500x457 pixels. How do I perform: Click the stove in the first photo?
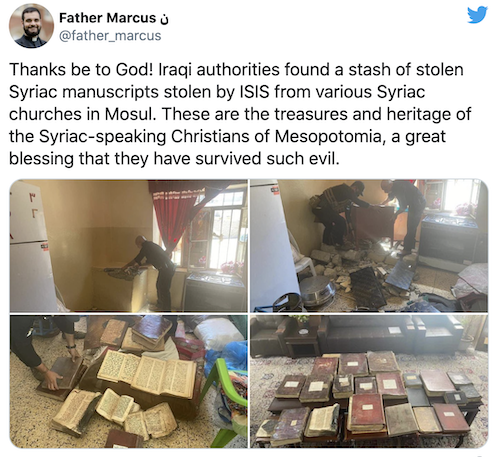click(x=215, y=290)
